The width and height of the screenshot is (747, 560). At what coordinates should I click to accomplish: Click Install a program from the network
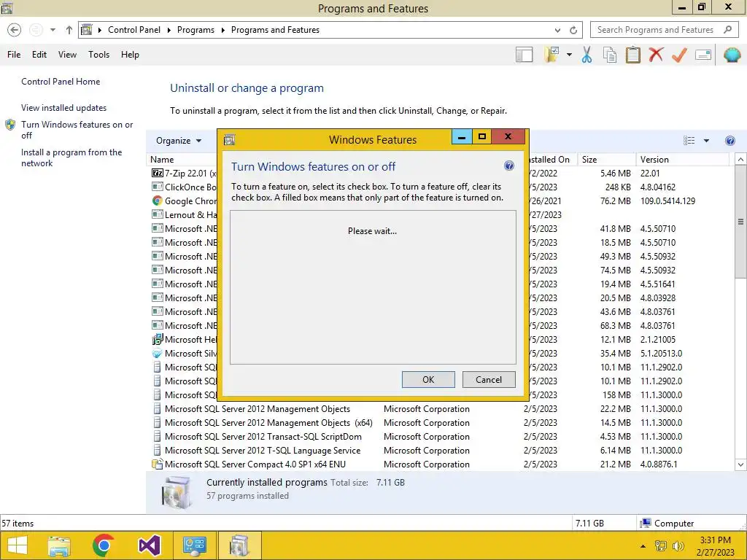tap(71, 157)
